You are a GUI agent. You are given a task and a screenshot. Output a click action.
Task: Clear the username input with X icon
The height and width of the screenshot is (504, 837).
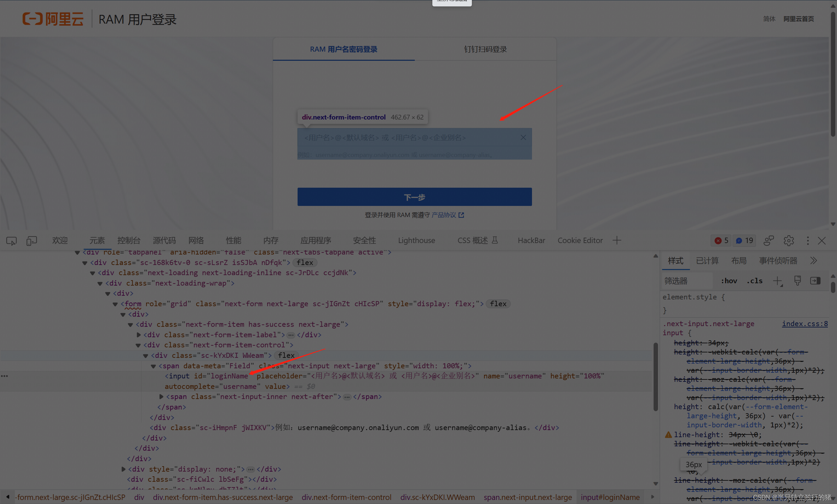point(523,137)
